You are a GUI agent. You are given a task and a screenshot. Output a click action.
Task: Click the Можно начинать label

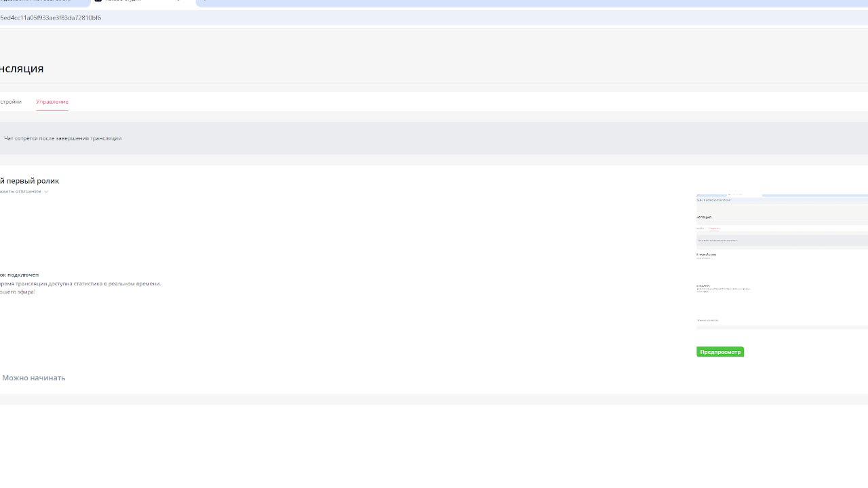pos(34,378)
